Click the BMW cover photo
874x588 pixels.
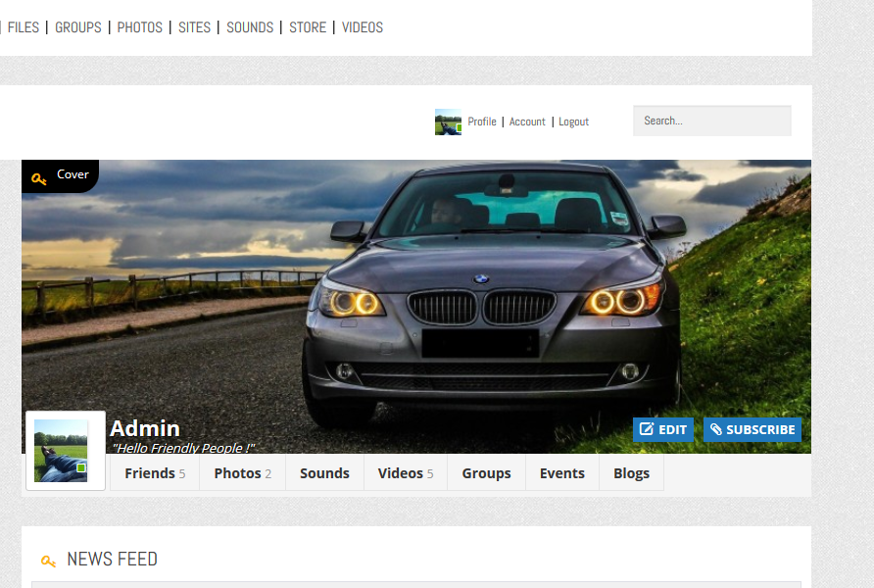click(416, 307)
